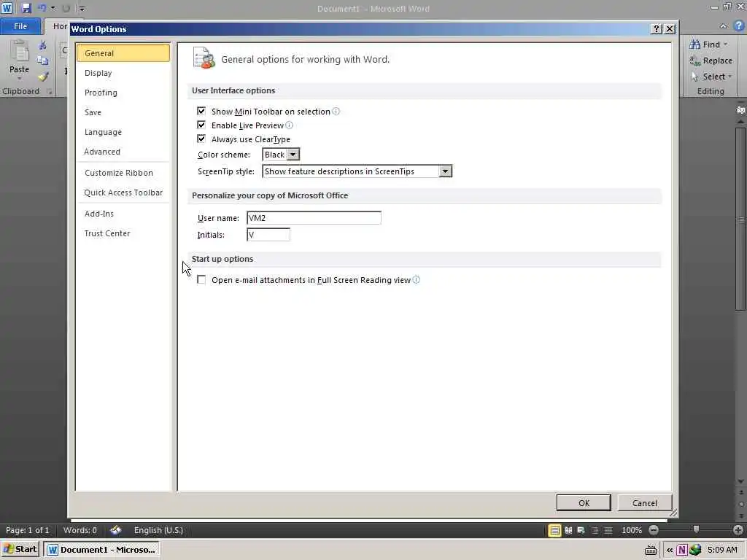Select the General category

123,52
